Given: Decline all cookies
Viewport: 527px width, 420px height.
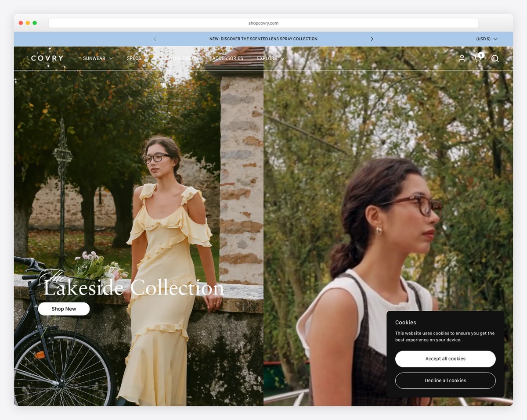Looking at the screenshot, I should (x=445, y=381).
